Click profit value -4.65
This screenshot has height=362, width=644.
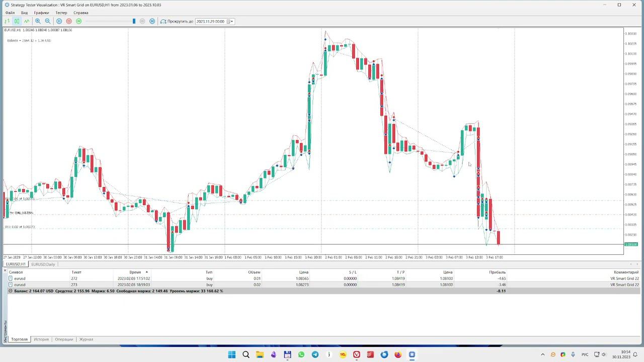tap(502, 279)
